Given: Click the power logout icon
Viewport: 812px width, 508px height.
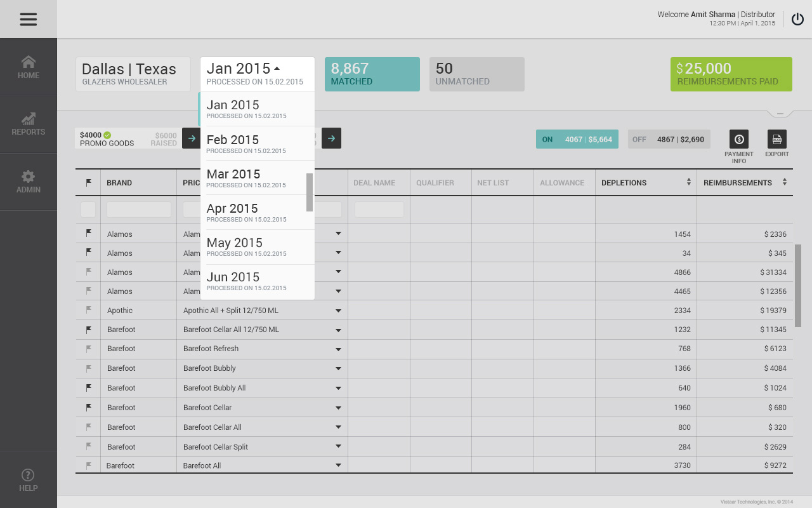Looking at the screenshot, I should coord(797,19).
